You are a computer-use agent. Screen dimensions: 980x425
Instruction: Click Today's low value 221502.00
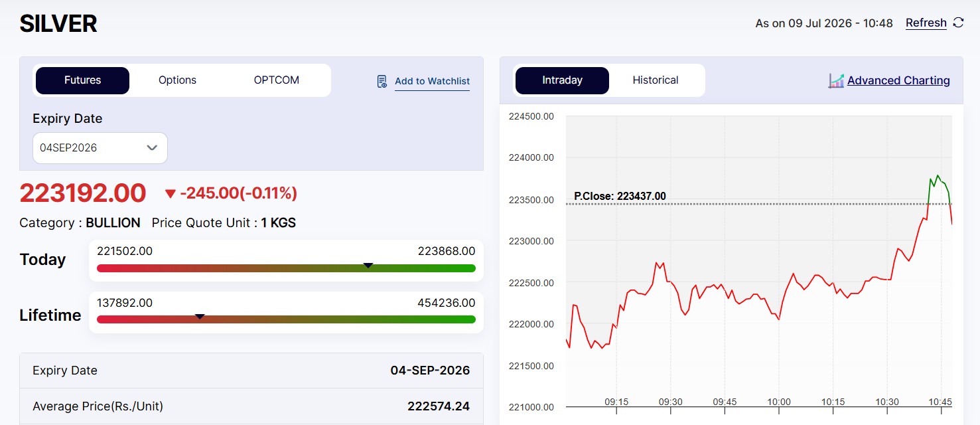pyautogui.click(x=125, y=251)
